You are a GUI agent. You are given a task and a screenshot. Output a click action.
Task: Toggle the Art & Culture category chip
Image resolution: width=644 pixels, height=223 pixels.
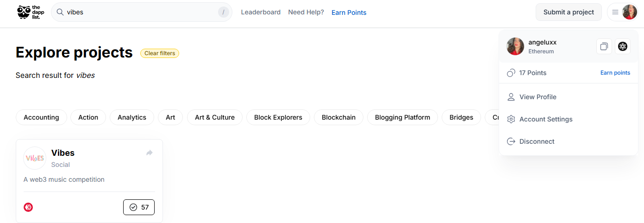coord(215,117)
